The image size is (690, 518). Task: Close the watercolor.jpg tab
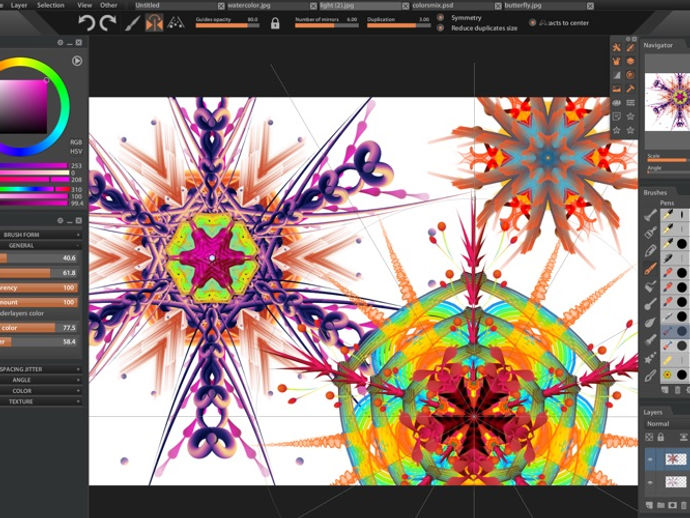[x=313, y=6]
